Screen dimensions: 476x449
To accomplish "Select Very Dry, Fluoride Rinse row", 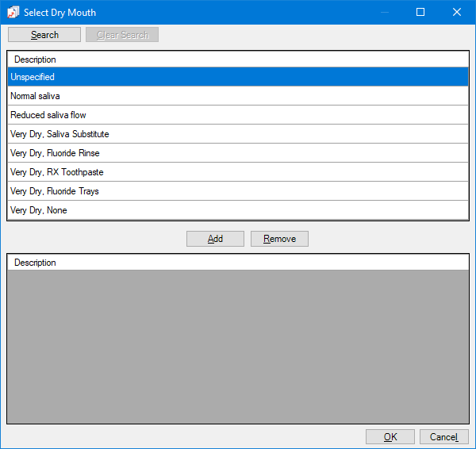I will (238, 153).
